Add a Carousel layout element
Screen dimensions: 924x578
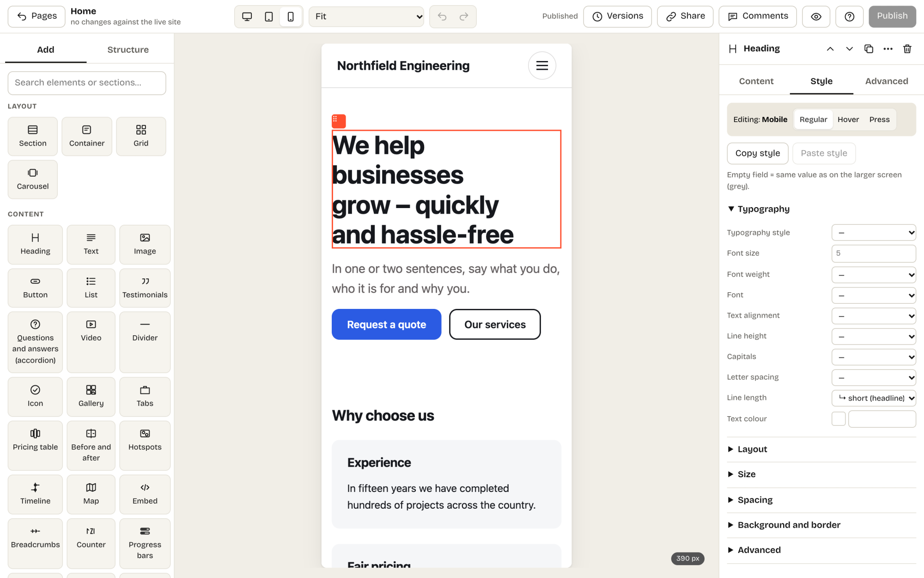point(33,179)
